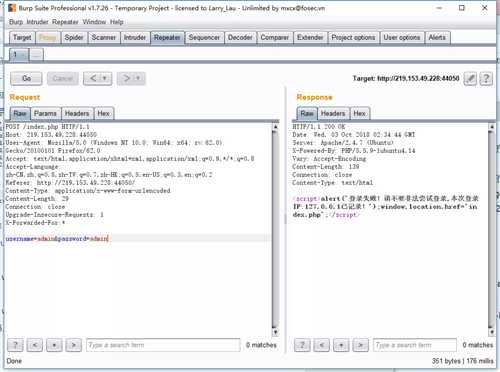This screenshot has height=372, width=500.
Task: Click the request pane vertical scrollbar
Action: 275,229
